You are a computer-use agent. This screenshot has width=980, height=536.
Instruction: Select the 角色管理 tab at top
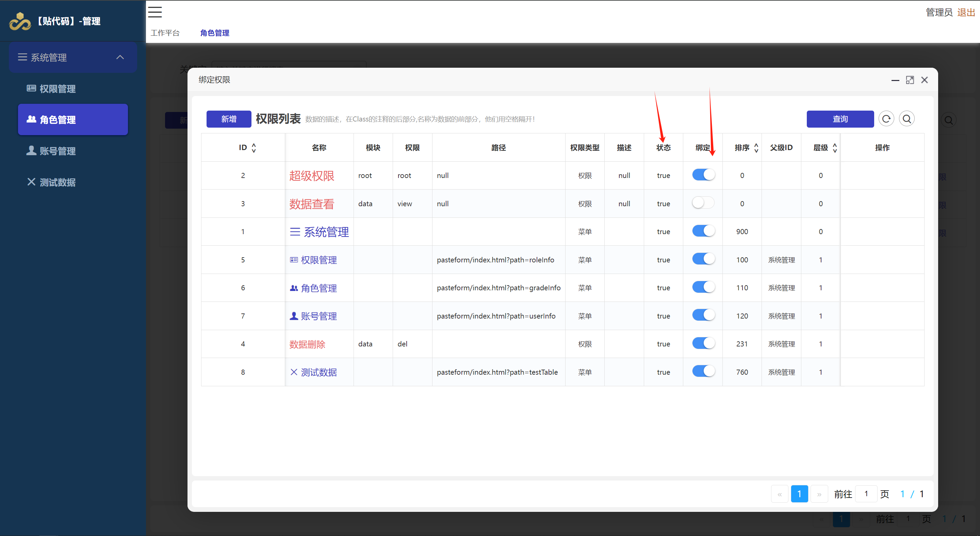pos(215,33)
